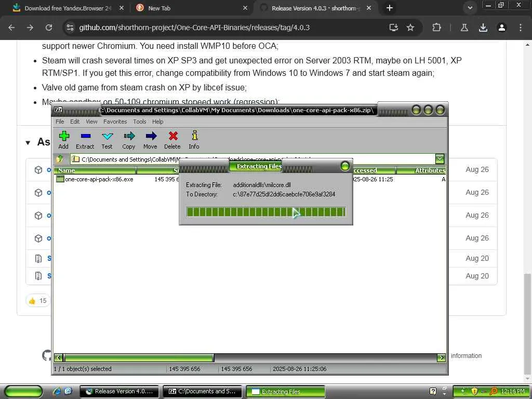The image size is (532, 399).
Task: Switch to Extracting Files taskbar button
Action: pos(285,392)
